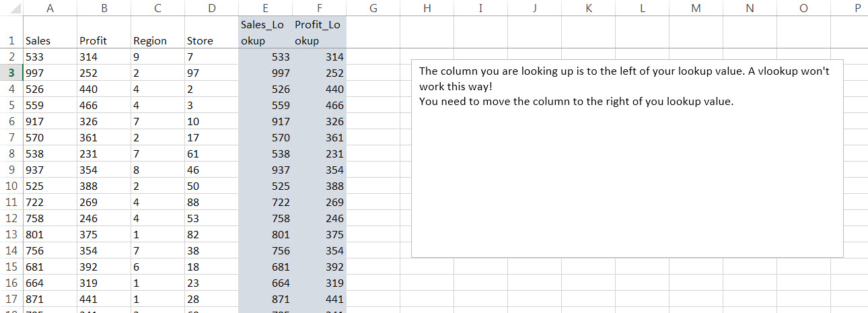This screenshot has height=313, width=868.
Task: Click Sales_Lookup cell showing 917
Action: [265, 121]
